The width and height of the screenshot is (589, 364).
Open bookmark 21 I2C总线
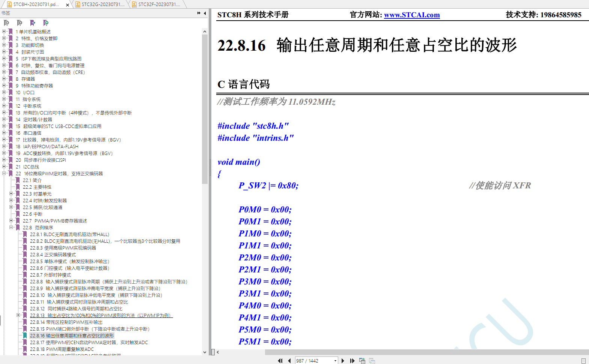[x=27, y=167]
